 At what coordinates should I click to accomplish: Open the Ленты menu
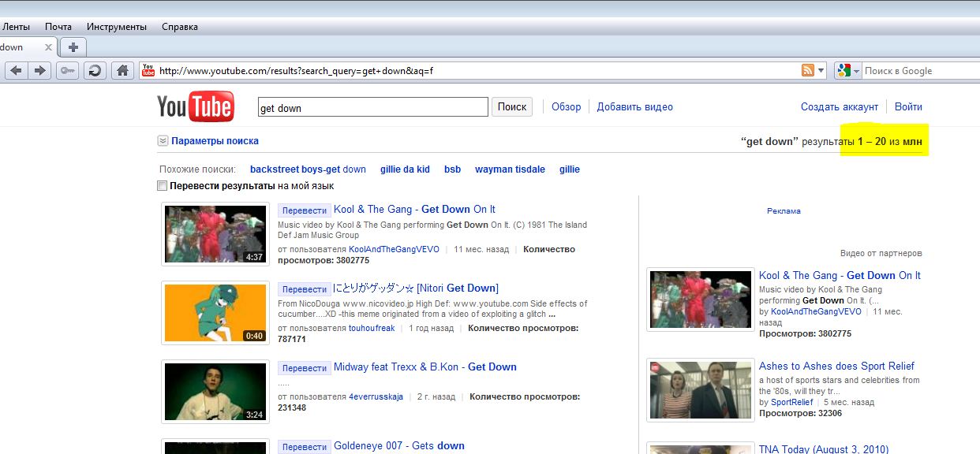[x=16, y=27]
